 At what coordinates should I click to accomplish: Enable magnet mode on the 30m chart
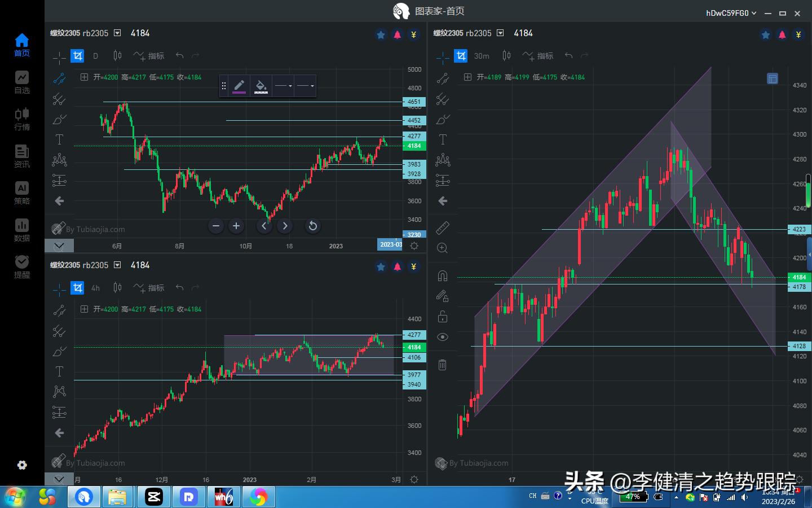[x=443, y=275]
